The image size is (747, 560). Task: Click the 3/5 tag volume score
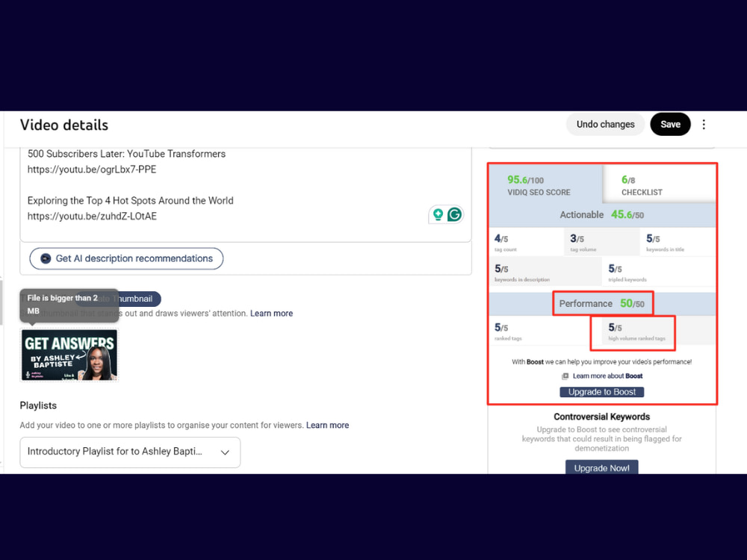601,243
